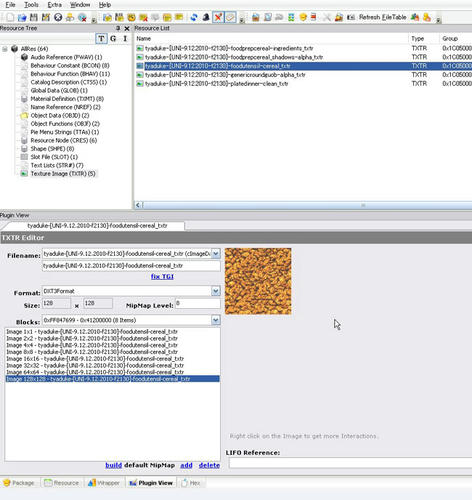Viewport: 472px width, 500px height.
Task: Open the Tools menu
Action: point(31,5)
